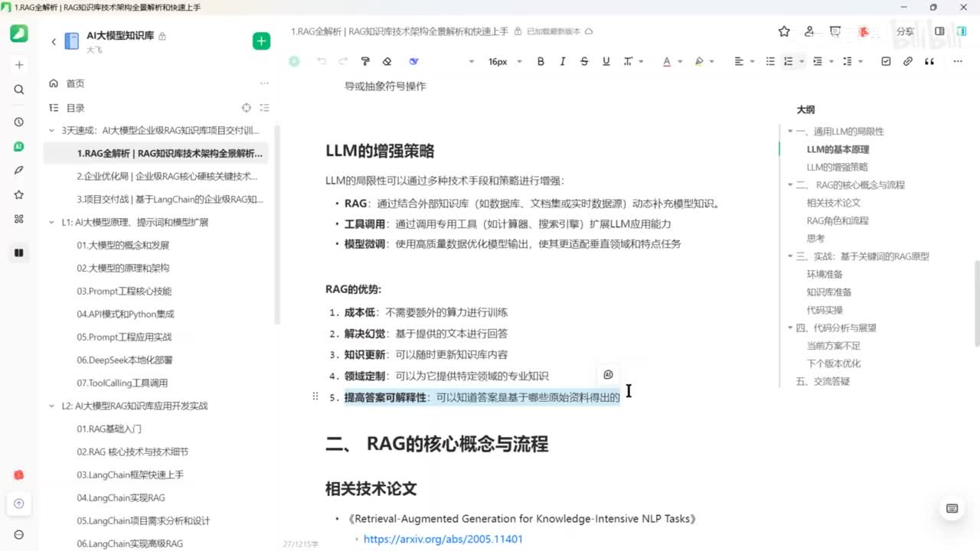Open highlight color dropdown arrow
The width and height of the screenshot is (980, 551).
point(712,61)
